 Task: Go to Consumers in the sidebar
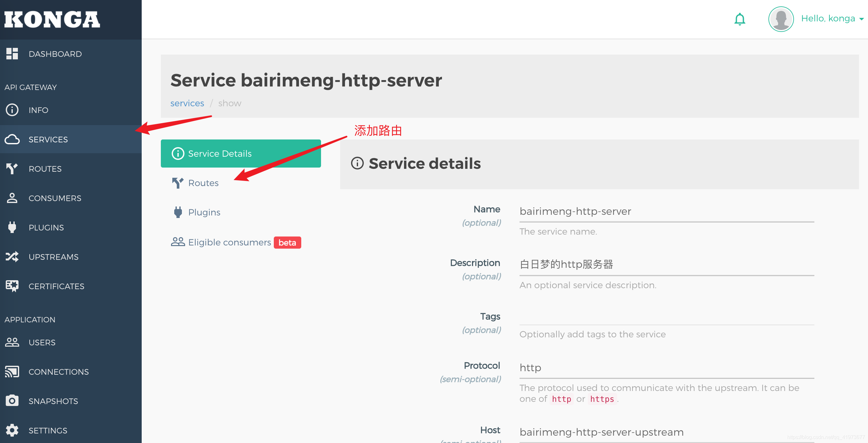(55, 198)
